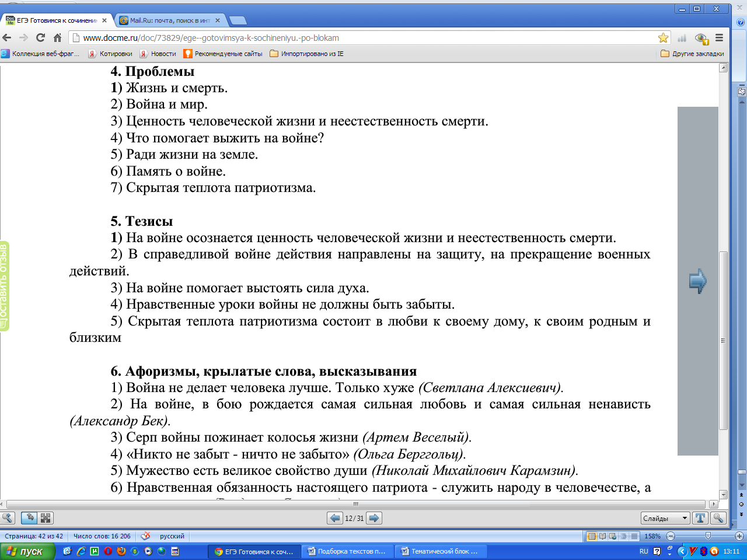Close the Mail.Ru tab

pyautogui.click(x=218, y=20)
